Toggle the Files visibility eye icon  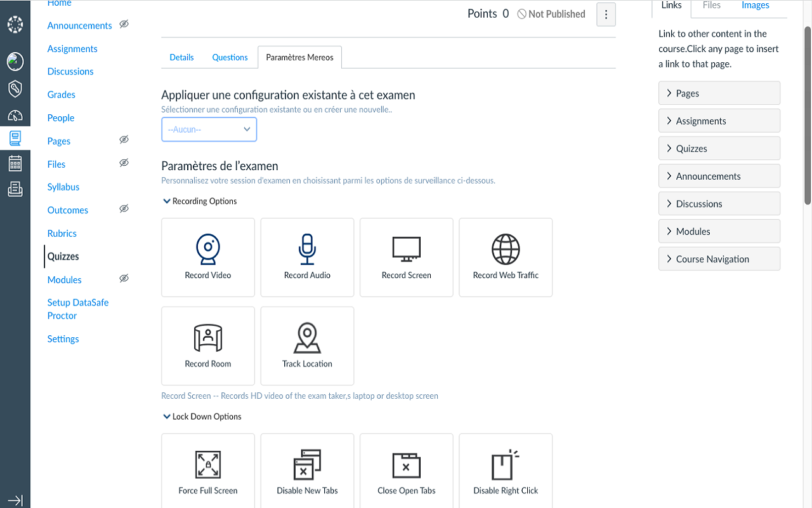coord(124,163)
